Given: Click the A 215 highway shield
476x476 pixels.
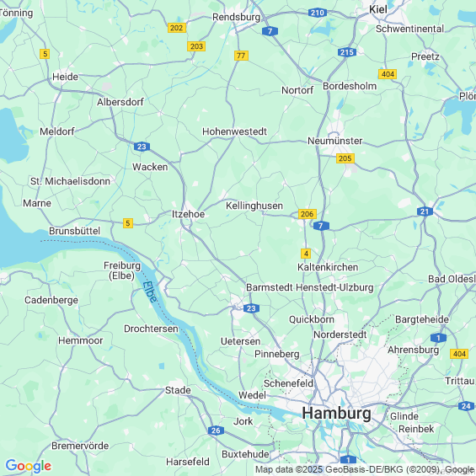Looking at the screenshot, I should pyautogui.click(x=347, y=52).
